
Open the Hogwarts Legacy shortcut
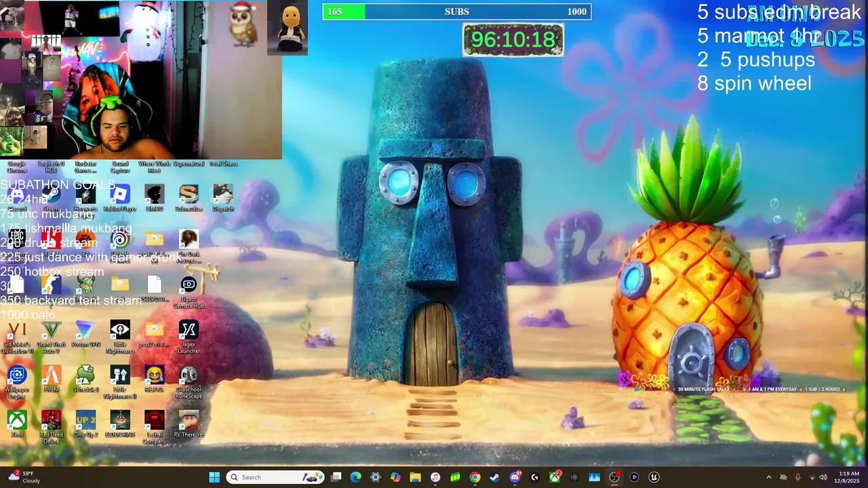tap(85, 198)
